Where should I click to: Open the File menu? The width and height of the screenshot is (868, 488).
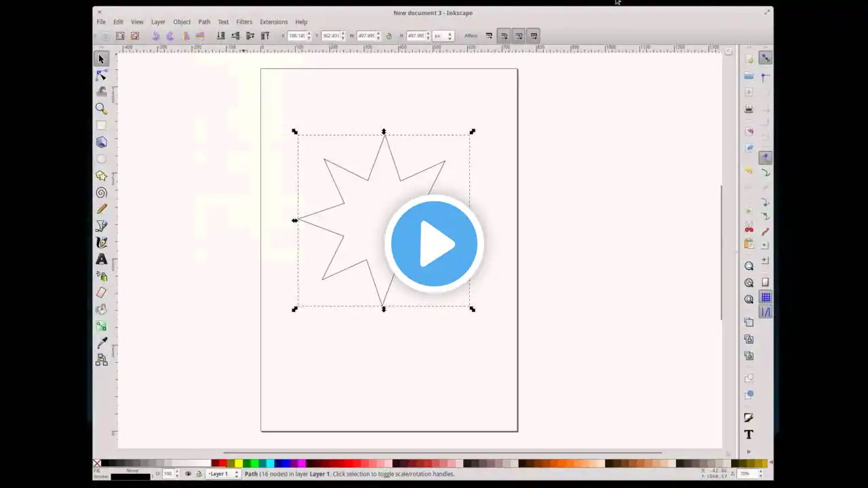[101, 22]
